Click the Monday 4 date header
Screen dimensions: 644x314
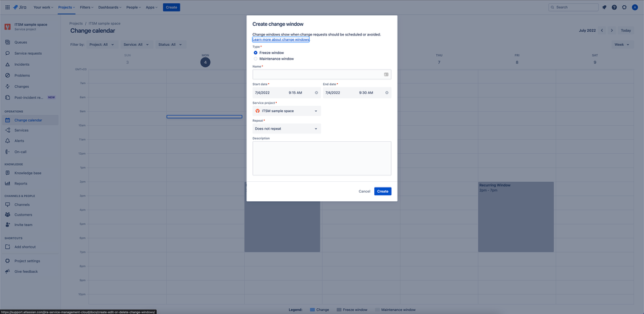(x=205, y=62)
